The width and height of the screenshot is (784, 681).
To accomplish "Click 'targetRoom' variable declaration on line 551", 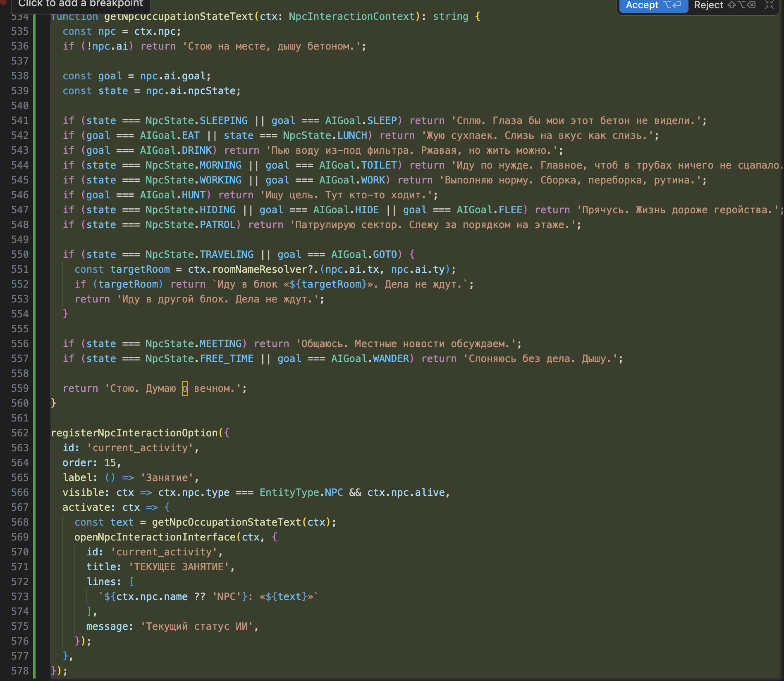I will tap(140, 269).
